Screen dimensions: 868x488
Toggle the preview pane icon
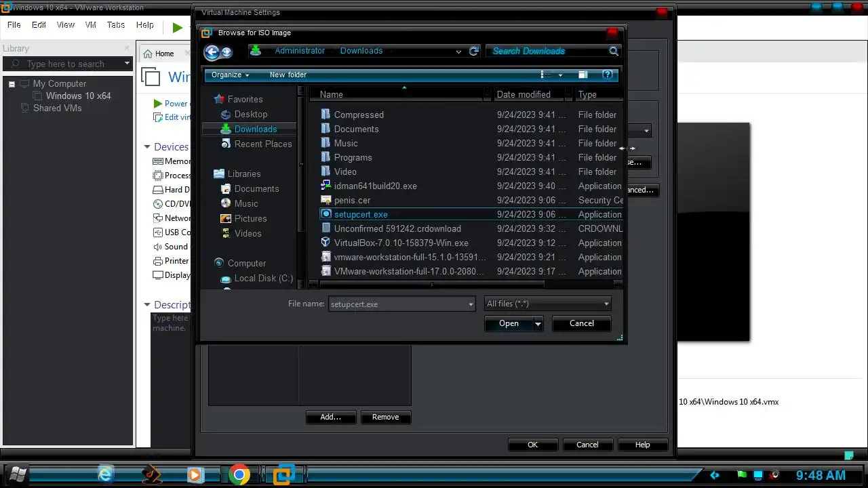(583, 75)
